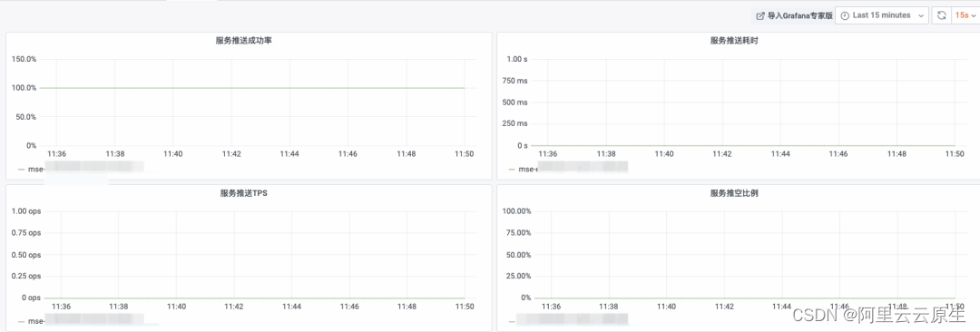This screenshot has height=332, width=980.
Task: Click the 50.0% axis label in 服务推送成功率
Action: (25, 117)
